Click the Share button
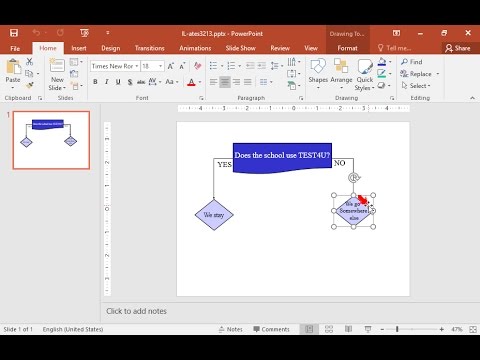The width and height of the screenshot is (480, 360). (x=458, y=48)
